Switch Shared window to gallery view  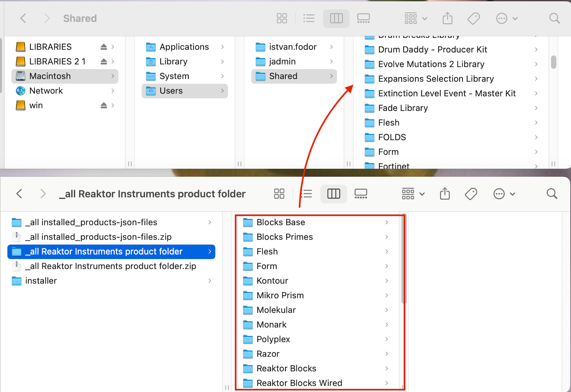[x=363, y=18]
